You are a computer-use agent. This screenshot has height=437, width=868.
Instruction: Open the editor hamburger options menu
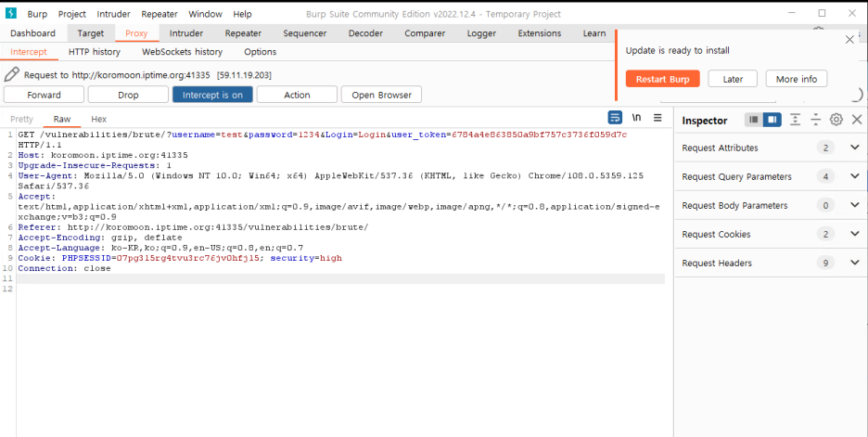coord(657,118)
